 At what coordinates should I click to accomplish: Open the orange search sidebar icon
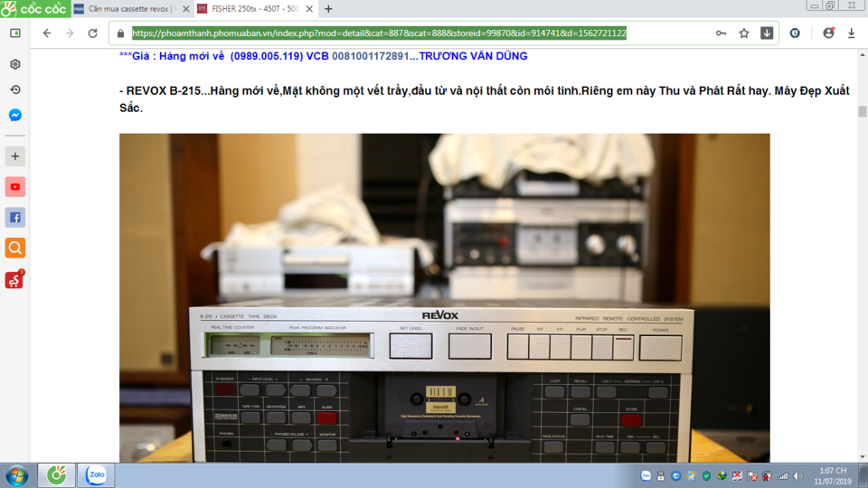point(15,248)
